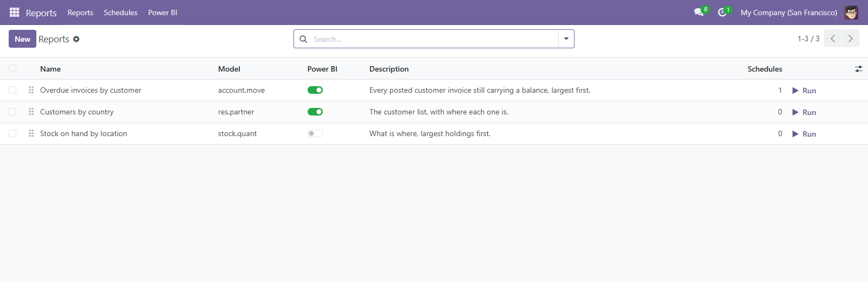
Task: Open the Reports actions gear icon
Action: (x=76, y=39)
